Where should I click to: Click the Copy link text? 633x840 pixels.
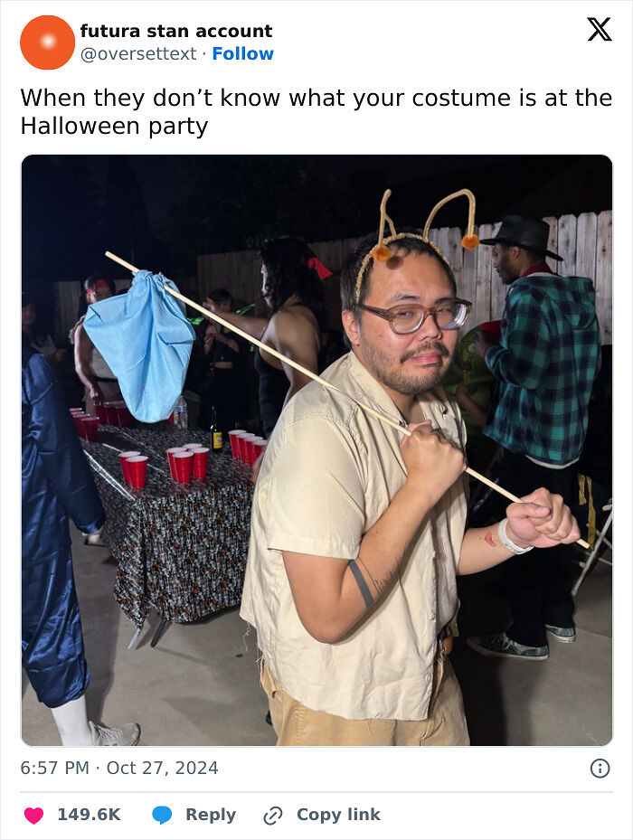pyautogui.click(x=338, y=815)
